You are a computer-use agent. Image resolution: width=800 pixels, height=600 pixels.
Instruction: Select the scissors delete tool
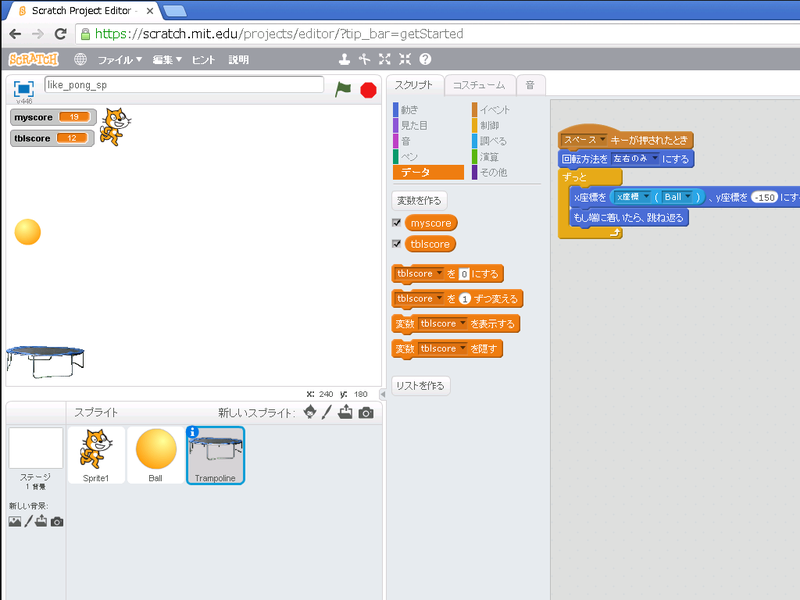(x=365, y=60)
